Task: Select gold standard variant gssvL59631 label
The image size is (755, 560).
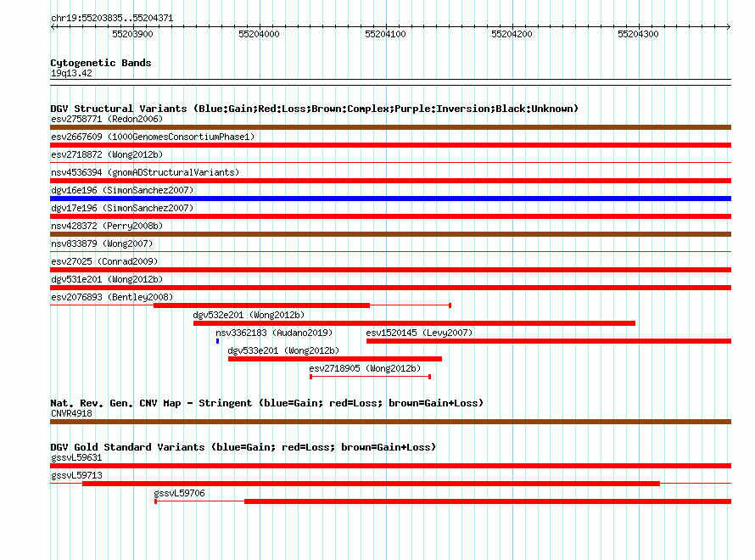Action: 76,457
